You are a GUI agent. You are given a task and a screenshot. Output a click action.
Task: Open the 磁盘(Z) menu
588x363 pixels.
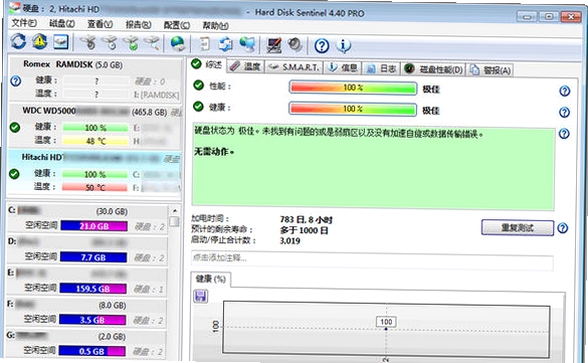coord(62,24)
